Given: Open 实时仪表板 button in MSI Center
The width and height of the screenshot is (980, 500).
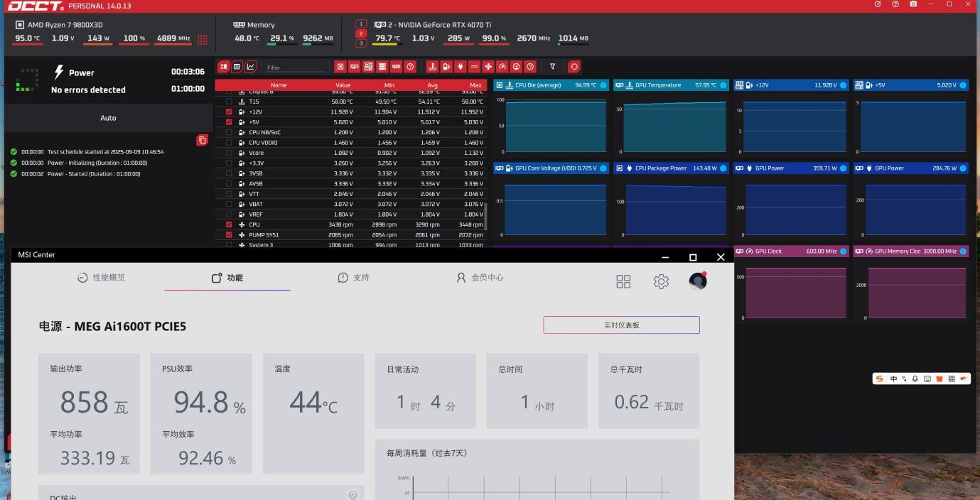Looking at the screenshot, I should [x=622, y=325].
